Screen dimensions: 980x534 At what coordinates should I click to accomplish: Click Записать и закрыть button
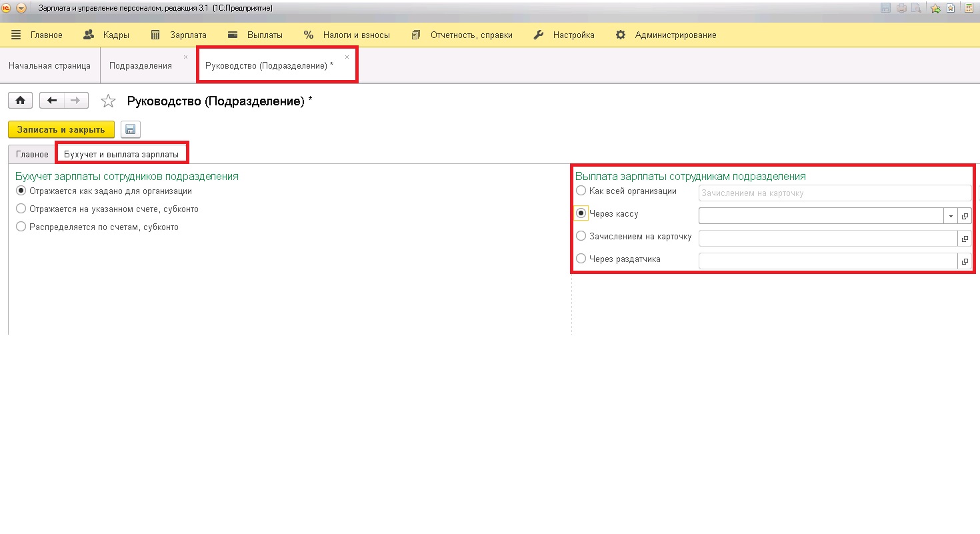click(x=61, y=129)
